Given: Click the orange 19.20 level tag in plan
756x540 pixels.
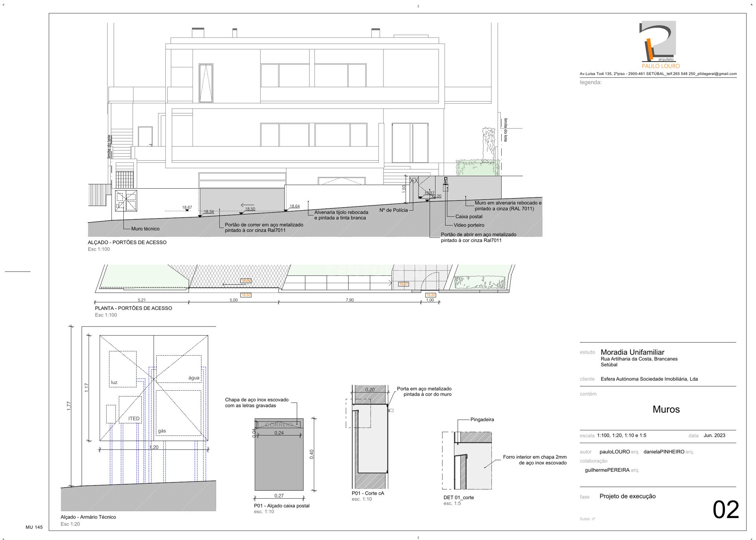Looking at the screenshot, I should pos(431,295).
